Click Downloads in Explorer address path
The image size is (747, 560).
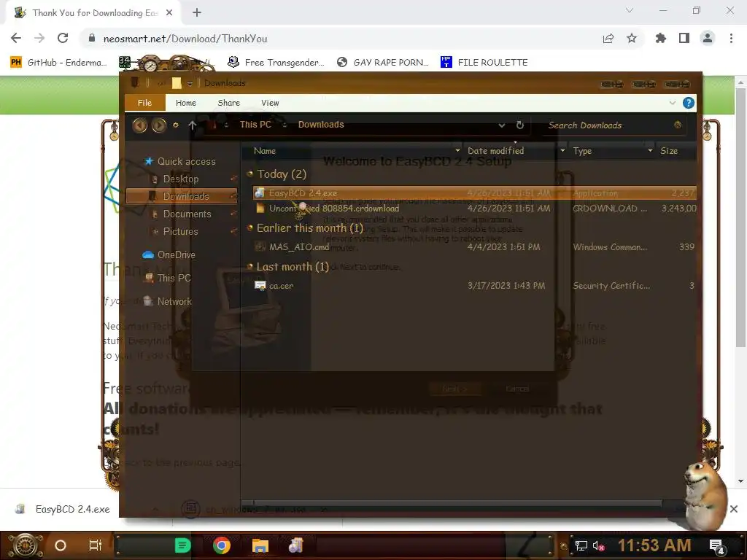pyautogui.click(x=321, y=125)
